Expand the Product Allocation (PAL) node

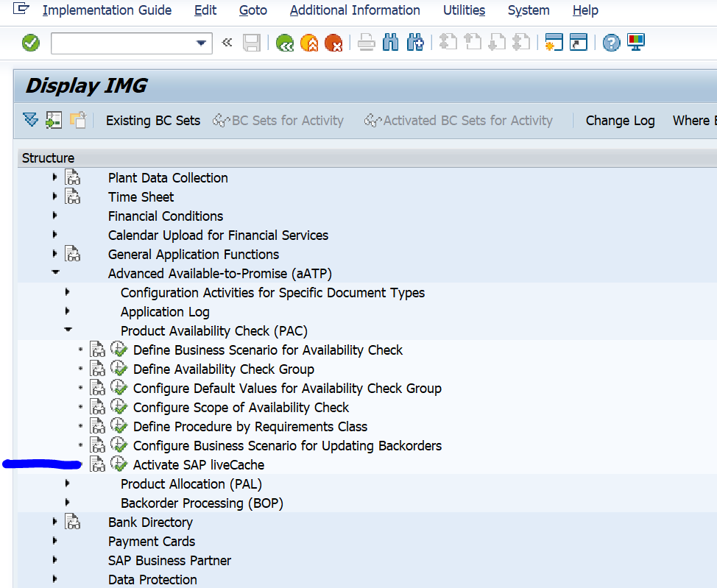click(x=68, y=483)
